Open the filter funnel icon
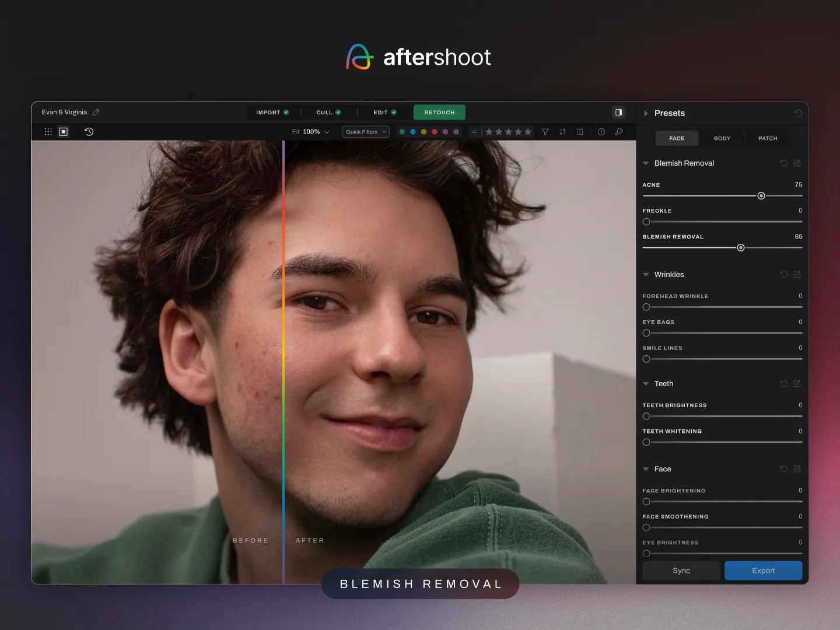 545,132
